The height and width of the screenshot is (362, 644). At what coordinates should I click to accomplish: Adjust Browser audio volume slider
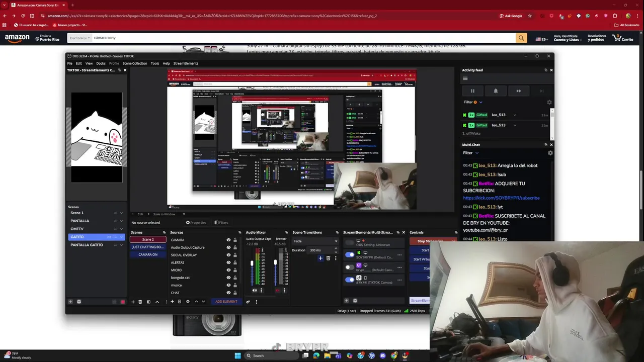[x=275, y=262]
